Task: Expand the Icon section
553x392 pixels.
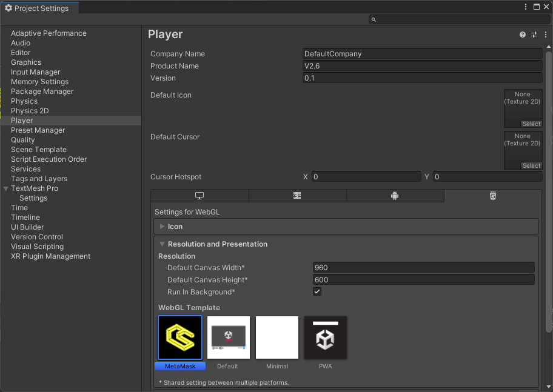Action: click(163, 227)
